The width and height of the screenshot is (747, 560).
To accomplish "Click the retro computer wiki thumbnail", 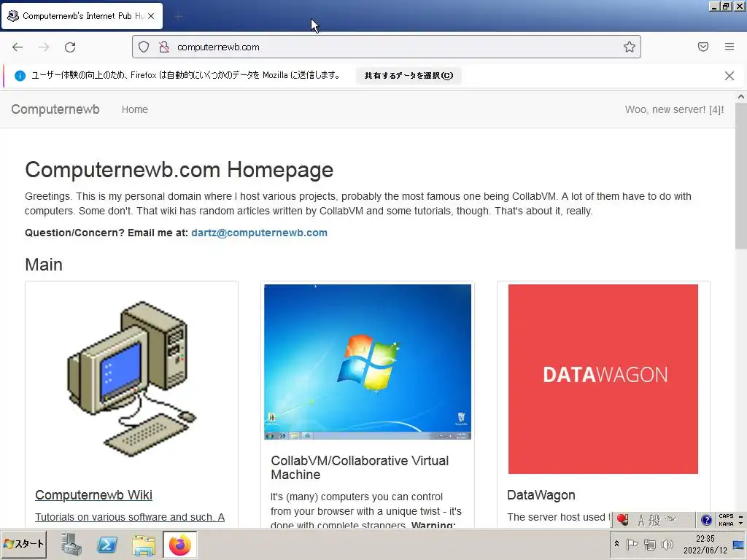I will tap(131, 378).
